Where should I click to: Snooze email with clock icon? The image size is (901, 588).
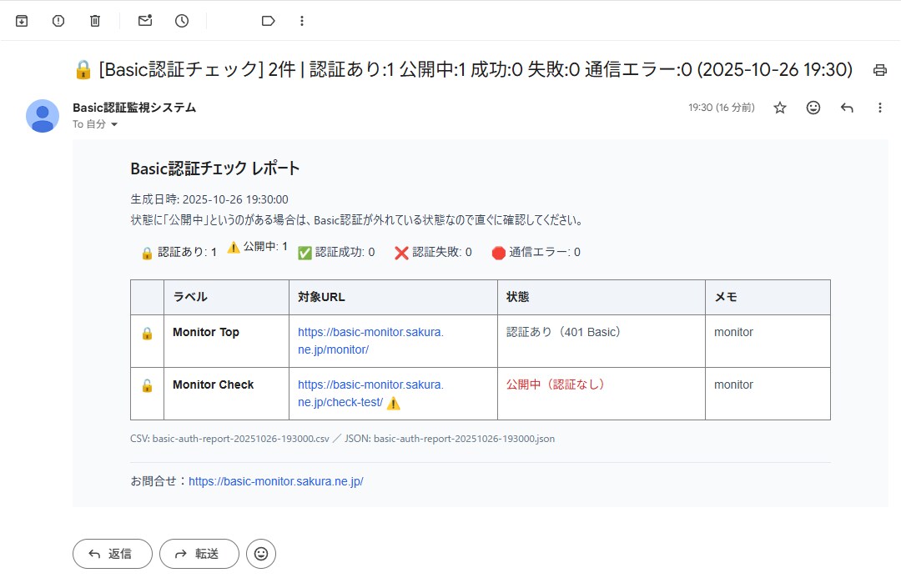point(182,21)
